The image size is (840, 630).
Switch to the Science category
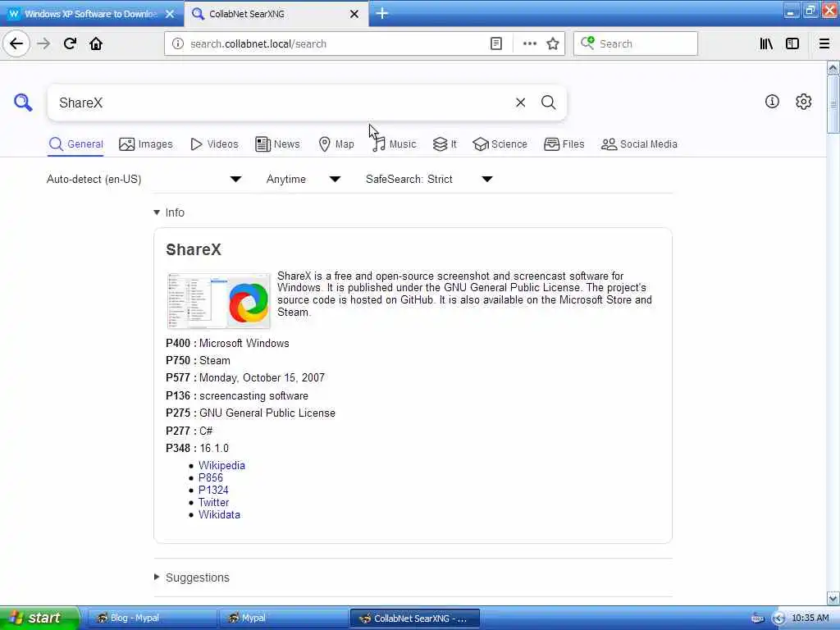click(x=500, y=144)
